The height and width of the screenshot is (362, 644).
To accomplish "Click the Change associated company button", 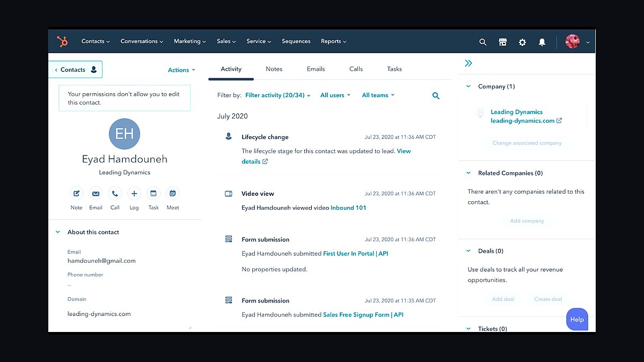I will coord(527,143).
